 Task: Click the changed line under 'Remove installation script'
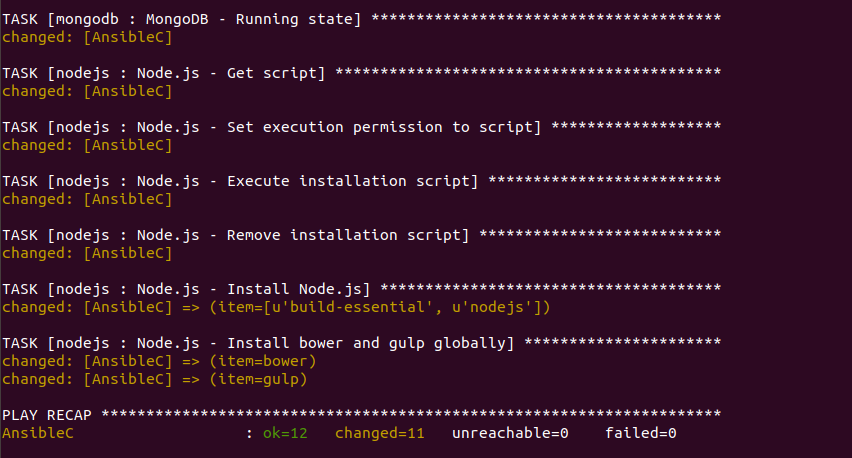coord(87,253)
